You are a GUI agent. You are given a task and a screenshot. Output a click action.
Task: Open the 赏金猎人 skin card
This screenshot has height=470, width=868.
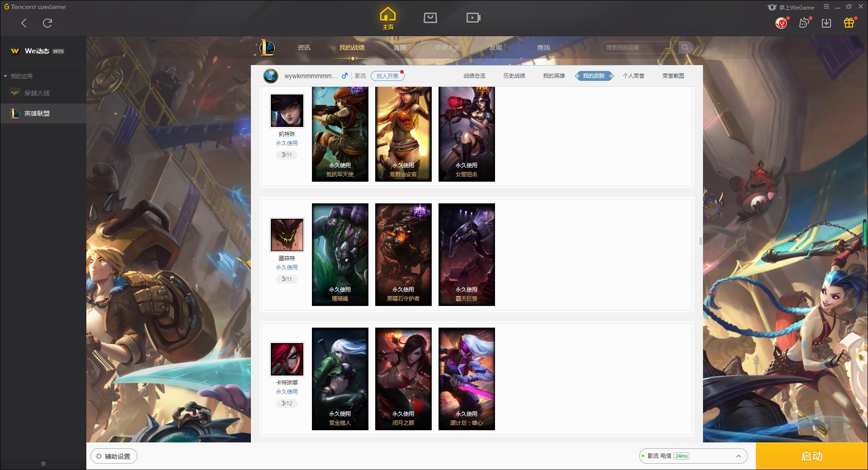click(x=340, y=379)
